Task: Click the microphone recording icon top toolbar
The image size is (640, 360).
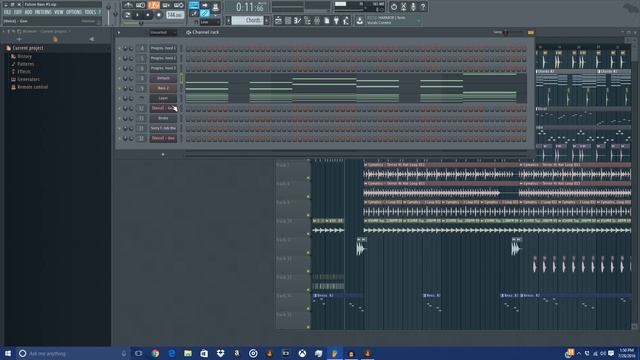Action: click(x=413, y=7)
